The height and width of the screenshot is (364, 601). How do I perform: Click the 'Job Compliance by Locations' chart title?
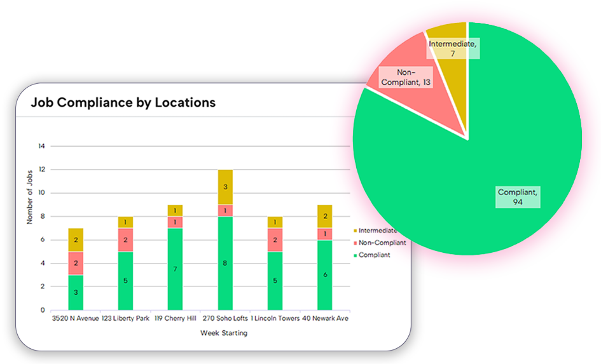pyautogui.click(x=123, y=102)
